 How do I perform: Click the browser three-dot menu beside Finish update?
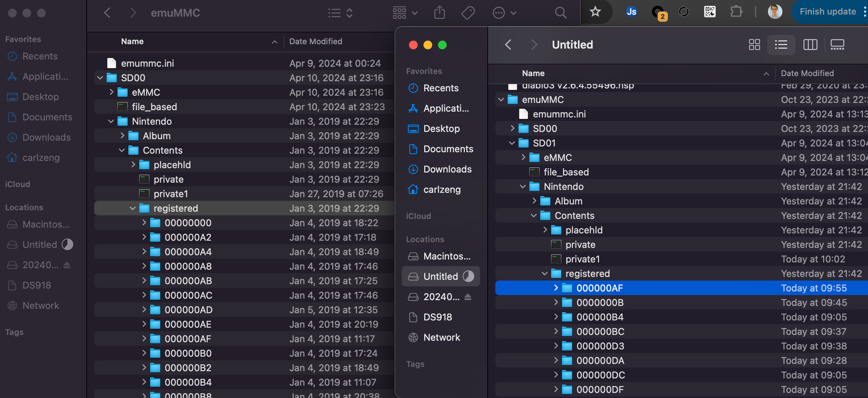(865, 12)
